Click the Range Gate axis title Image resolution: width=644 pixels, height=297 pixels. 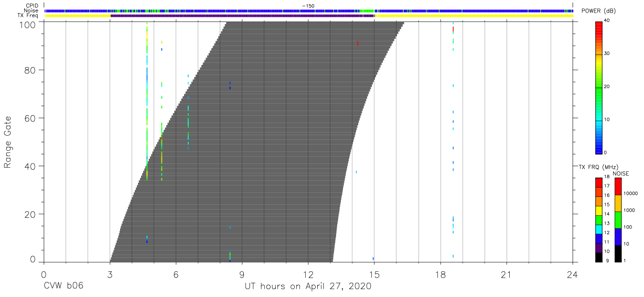tap(8, 142)
